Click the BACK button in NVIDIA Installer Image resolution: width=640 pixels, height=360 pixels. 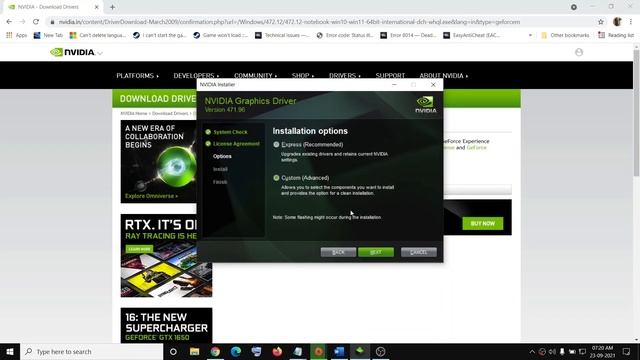(x=338, y=252)
